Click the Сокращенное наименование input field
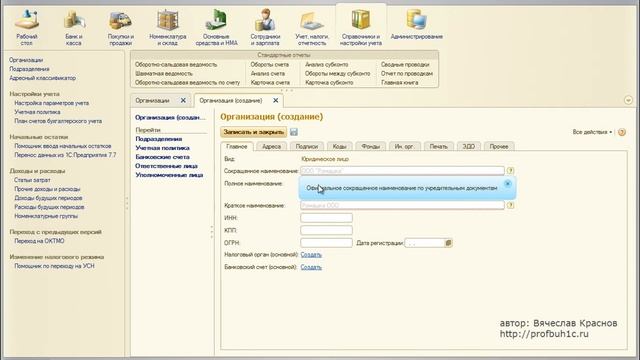Viewport: 640px width, 360px height. [402, 171]
